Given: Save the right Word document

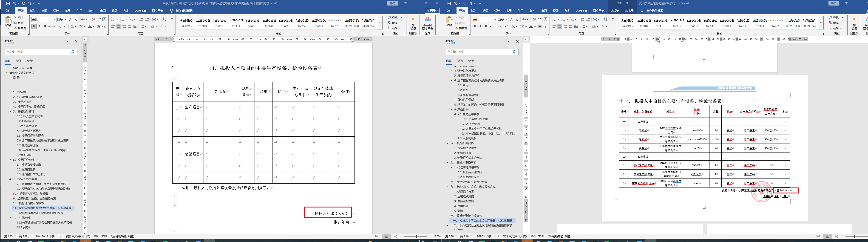Looking at the screenshot, I should [x=449, y=3].
